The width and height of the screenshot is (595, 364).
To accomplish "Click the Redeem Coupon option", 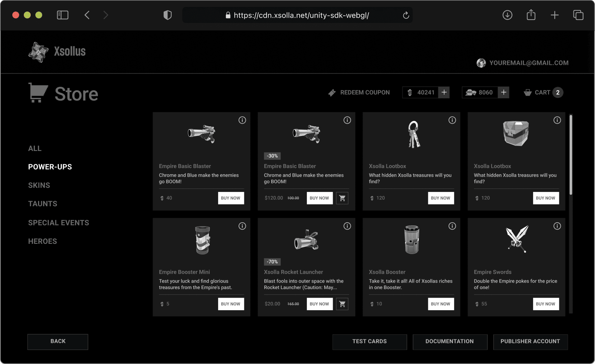I will click(359, 93).
